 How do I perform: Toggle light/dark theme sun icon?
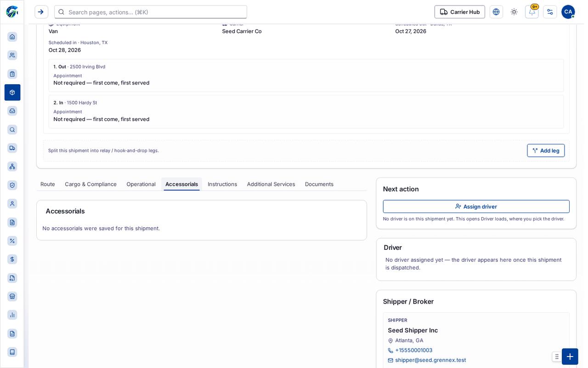(x=514, y=12)
